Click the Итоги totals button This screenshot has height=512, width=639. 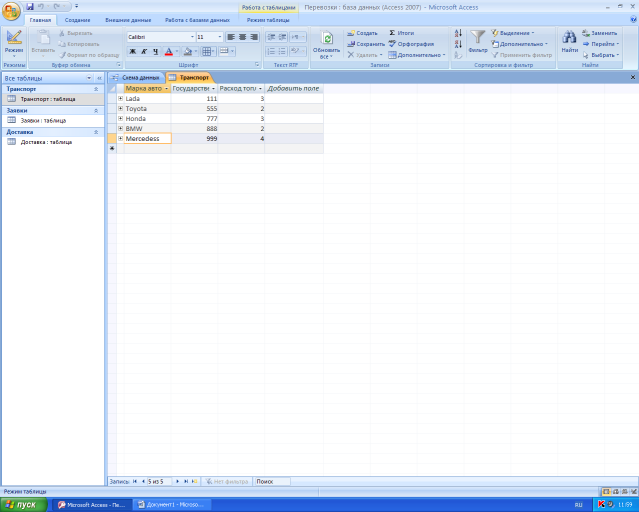click(x=401, y=33)
